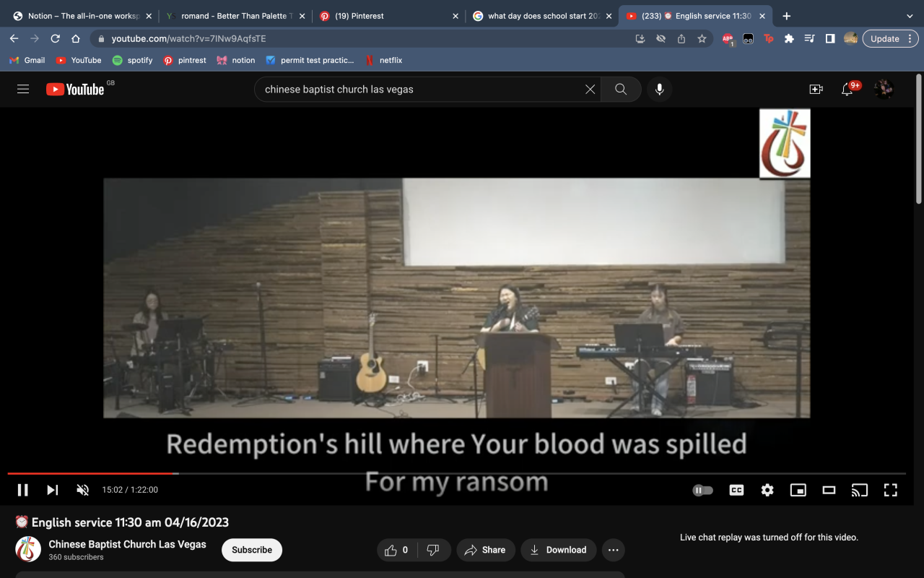Start voice search with the microphone

pos(659,89)
